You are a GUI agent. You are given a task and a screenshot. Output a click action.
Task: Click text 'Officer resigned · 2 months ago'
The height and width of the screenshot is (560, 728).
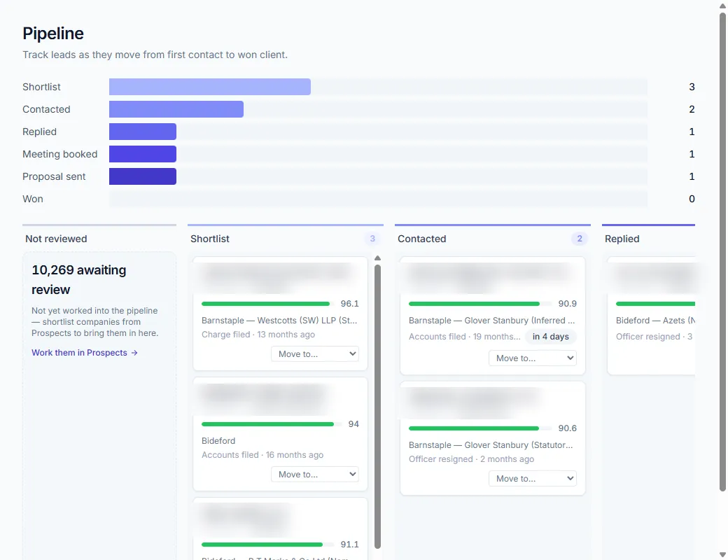pos(471,458)
